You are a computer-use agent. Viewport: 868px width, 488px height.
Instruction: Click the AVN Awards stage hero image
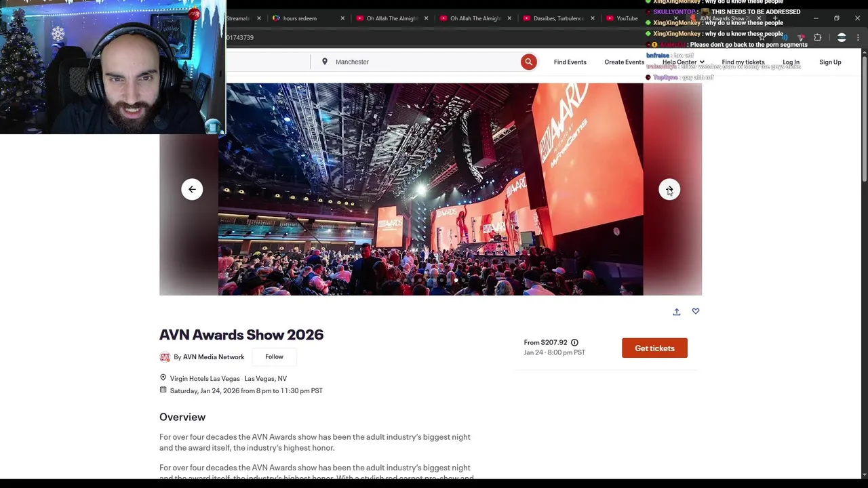pos(431,189)
